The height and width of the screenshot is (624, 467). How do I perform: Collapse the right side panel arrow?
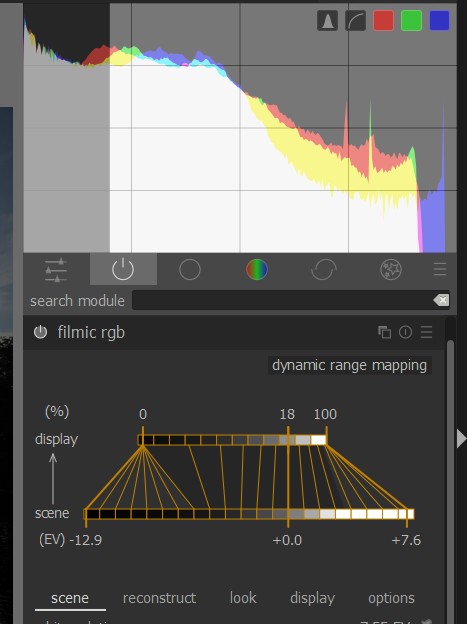pyautogui.click(x=461, y=439)
